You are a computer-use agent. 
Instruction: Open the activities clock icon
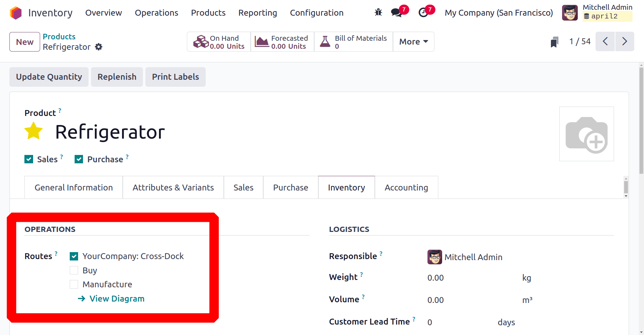click(x=423, y=13)
